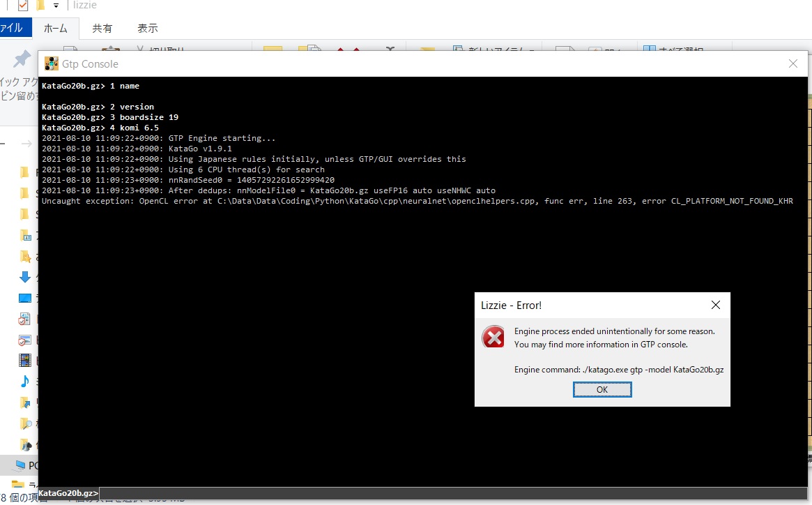Screen dimensions: 812x505
Task: Click the "lizzie" Explorer window title
Action: pos(84,5)
